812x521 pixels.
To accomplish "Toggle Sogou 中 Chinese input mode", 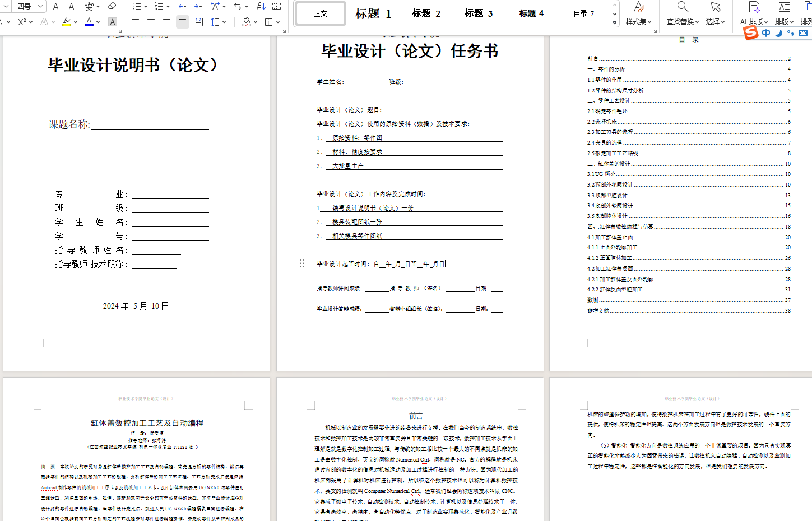I will click(766, 33).
